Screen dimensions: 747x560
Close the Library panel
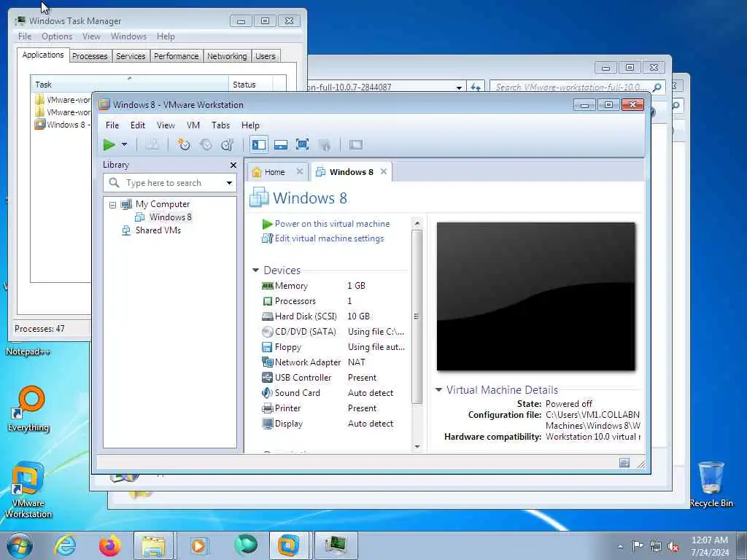[x=233, y=165]
